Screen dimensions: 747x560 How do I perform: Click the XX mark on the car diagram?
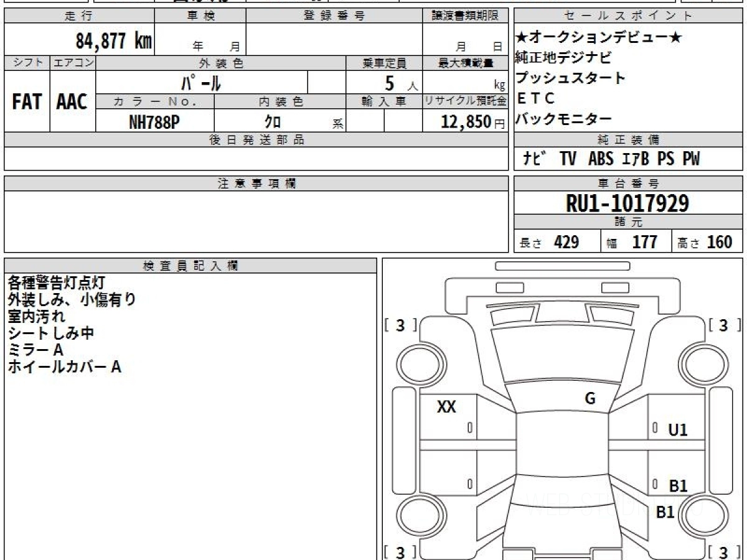446,408
